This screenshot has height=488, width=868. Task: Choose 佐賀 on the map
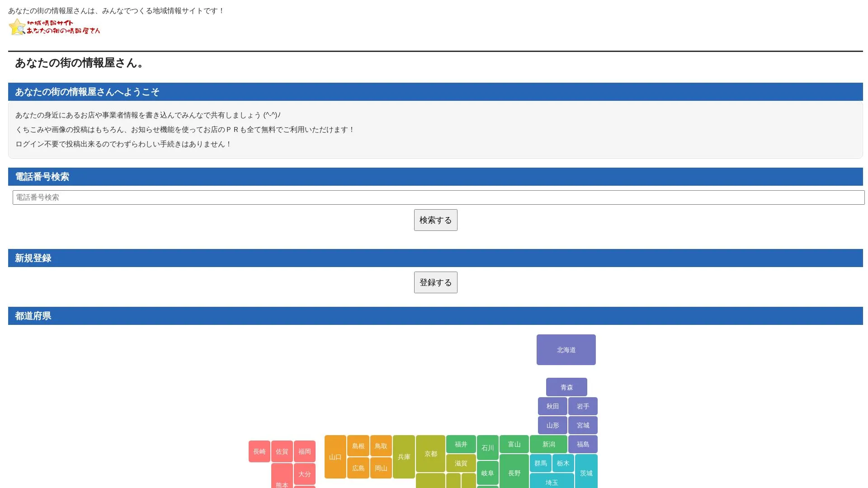(282, 451)
